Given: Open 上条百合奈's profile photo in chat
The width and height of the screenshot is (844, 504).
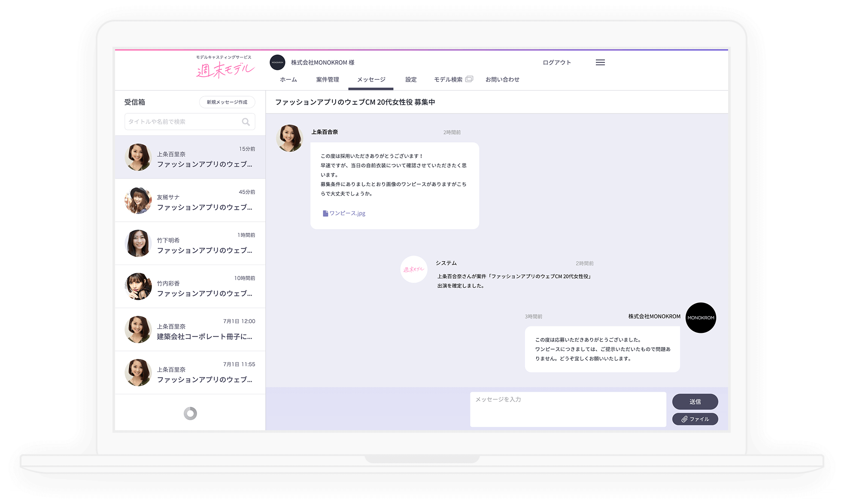Looking at the screenshot, I should tap(289, 138).
